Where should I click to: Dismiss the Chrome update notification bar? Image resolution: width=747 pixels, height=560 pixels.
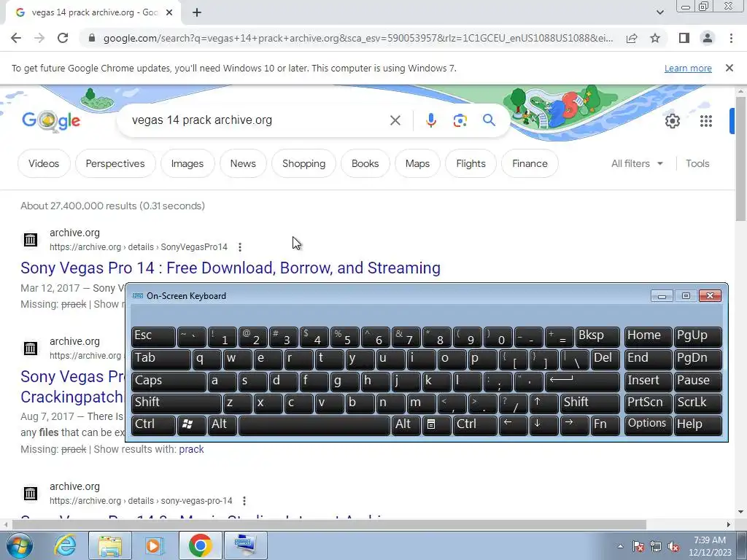coord(729,68)
